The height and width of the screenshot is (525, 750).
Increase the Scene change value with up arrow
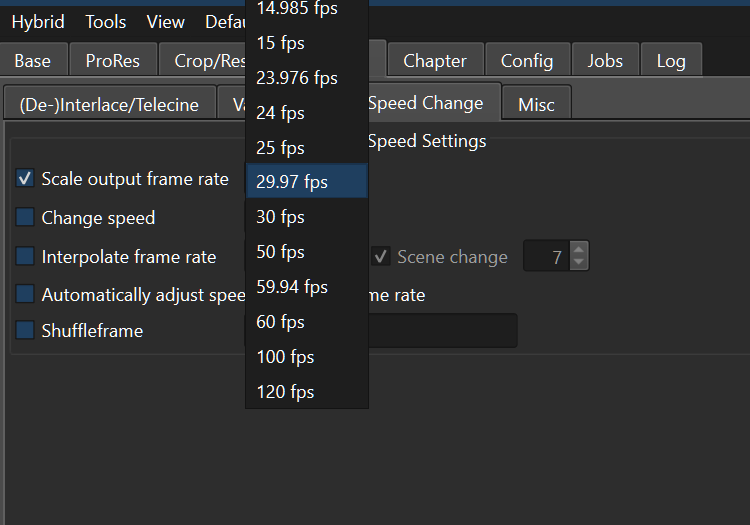pyautogui.click(x=579, y=250)
